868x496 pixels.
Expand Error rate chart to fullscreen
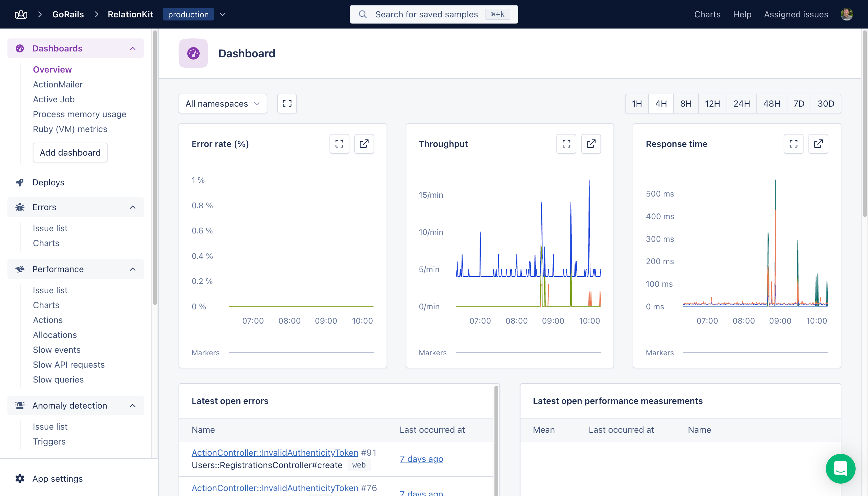(339, 144)
